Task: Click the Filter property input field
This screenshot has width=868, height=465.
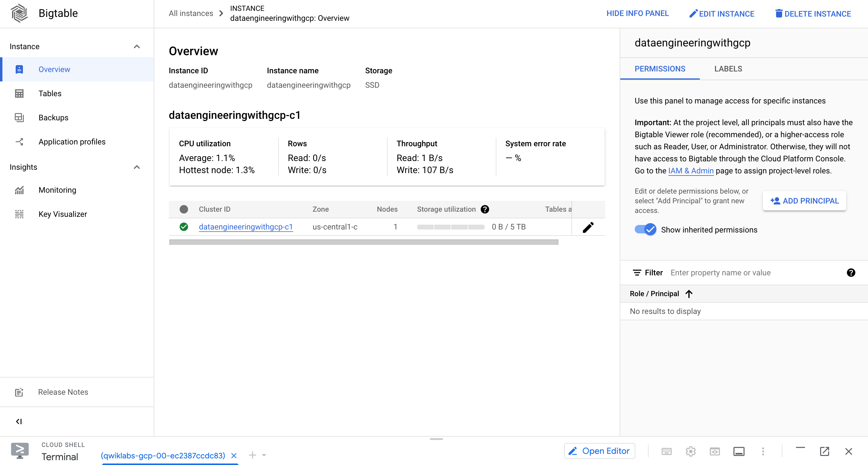Action: click(755, 273)
